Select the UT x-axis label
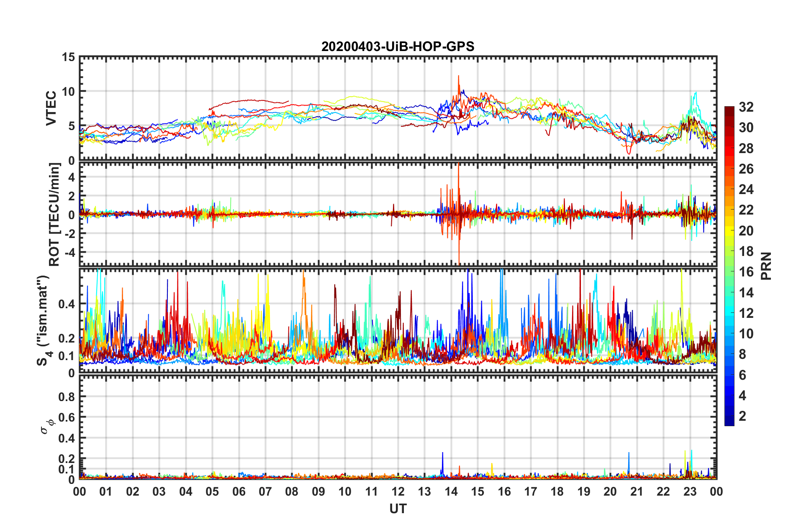This screenshot has height=532, width=796. pos(398,509)
